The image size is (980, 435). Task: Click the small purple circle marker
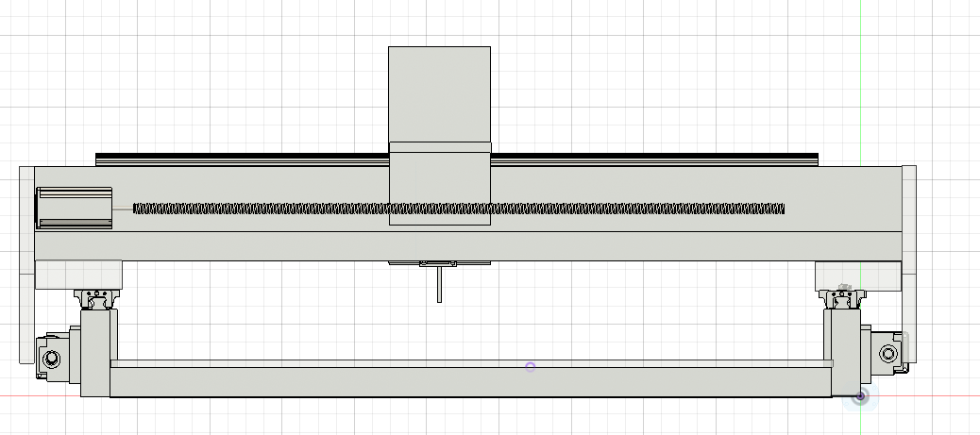531,366
